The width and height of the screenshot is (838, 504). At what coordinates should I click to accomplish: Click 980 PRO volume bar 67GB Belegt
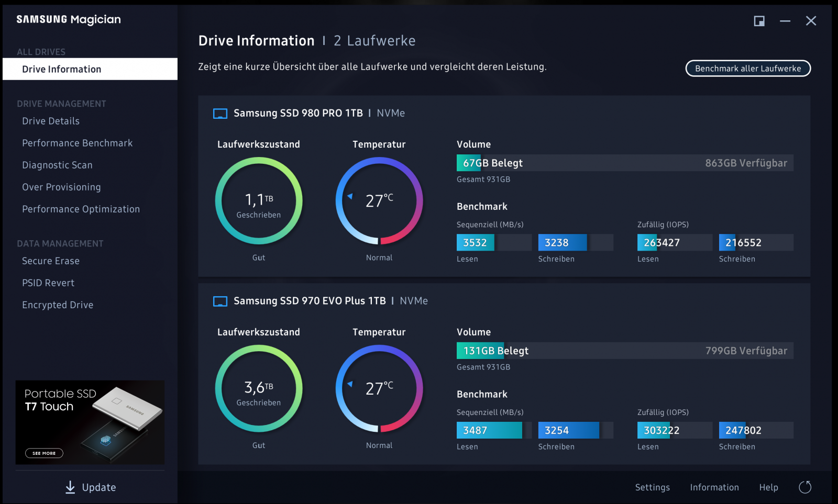[x=625, y=163]
